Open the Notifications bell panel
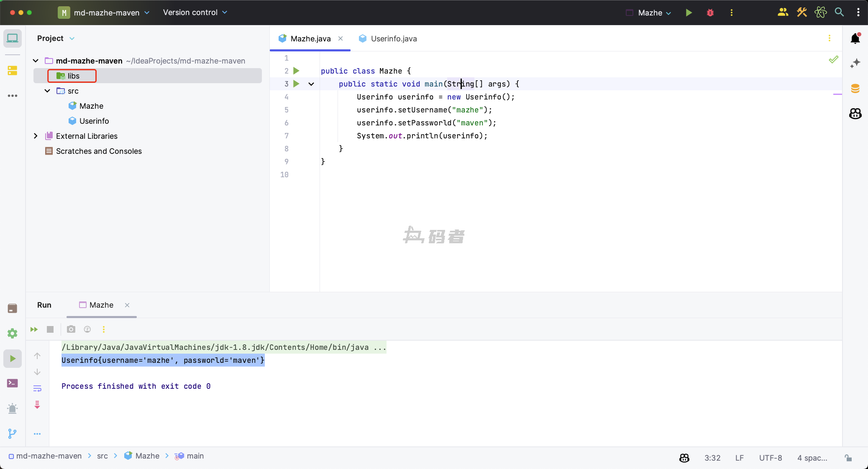This screenshot has width=868, height=469. point(855,38)
